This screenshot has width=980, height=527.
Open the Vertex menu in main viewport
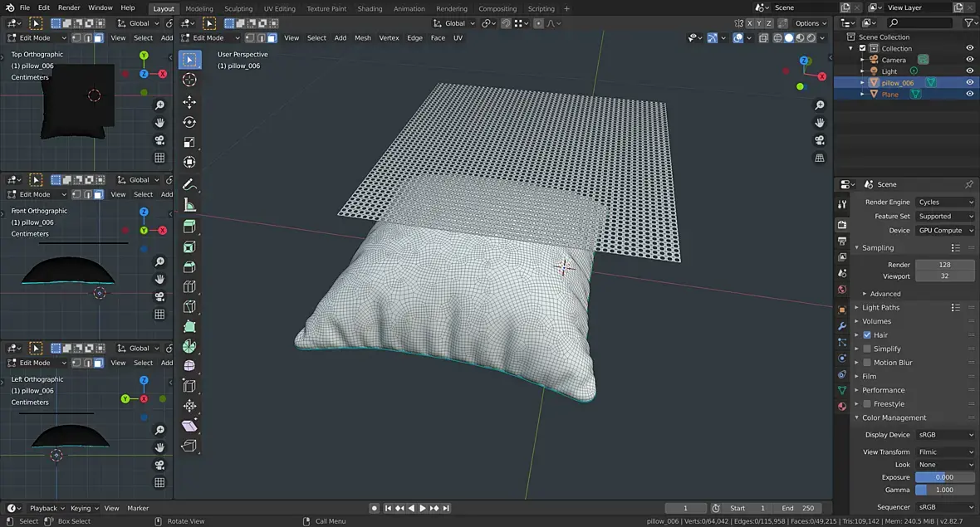click(389, 38)
